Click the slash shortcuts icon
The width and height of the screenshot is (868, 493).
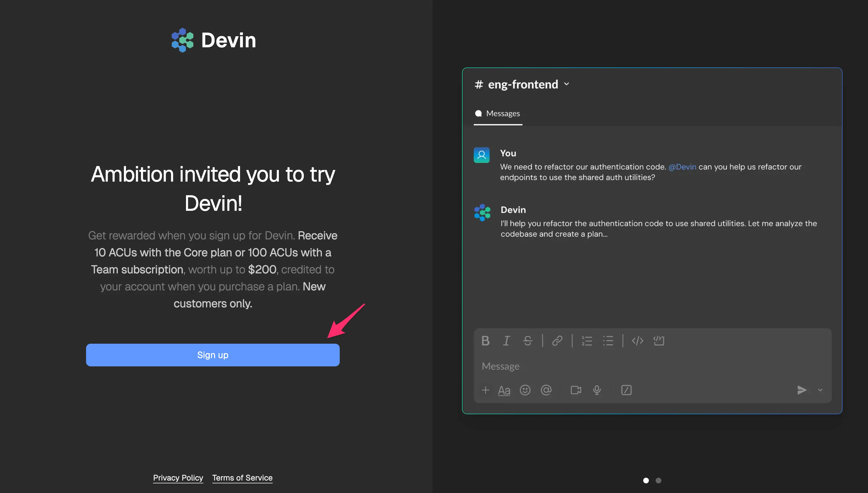tap(626, 390)
